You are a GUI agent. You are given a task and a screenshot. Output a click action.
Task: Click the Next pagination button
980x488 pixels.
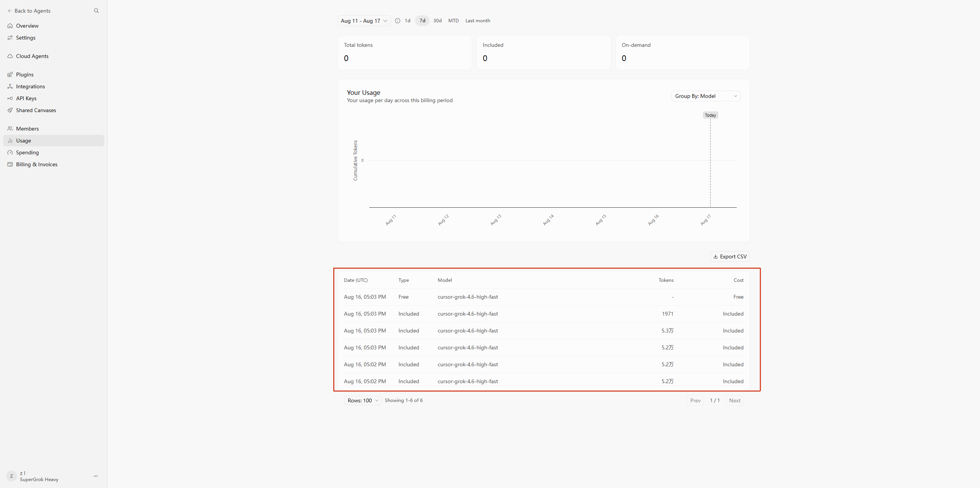coord(735,400)
